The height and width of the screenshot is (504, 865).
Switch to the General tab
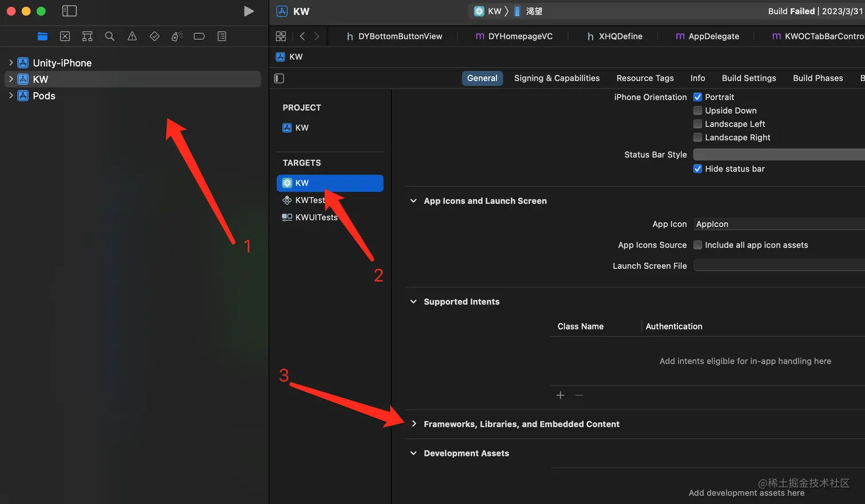click(x=482, y=78)
